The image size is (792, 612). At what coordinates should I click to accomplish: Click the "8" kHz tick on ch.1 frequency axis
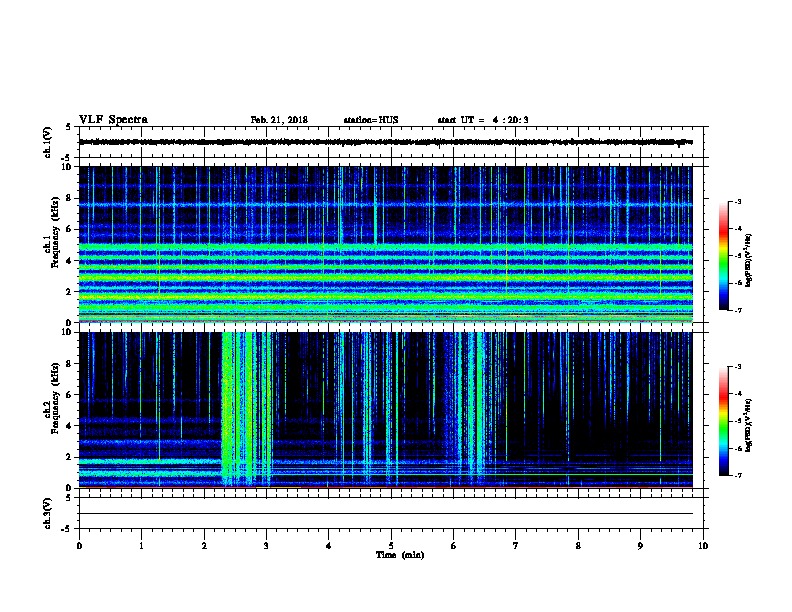point(69,198)
